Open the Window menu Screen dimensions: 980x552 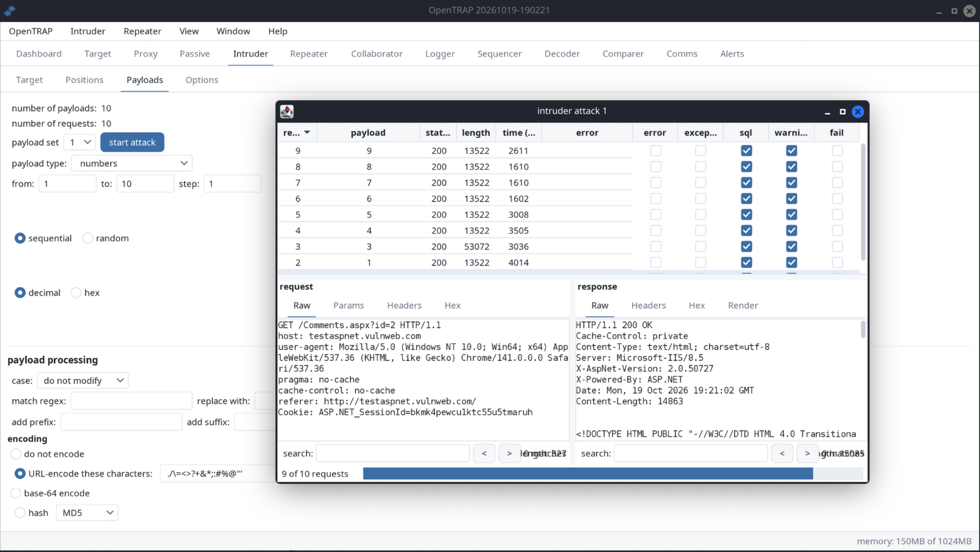(233, 31)
